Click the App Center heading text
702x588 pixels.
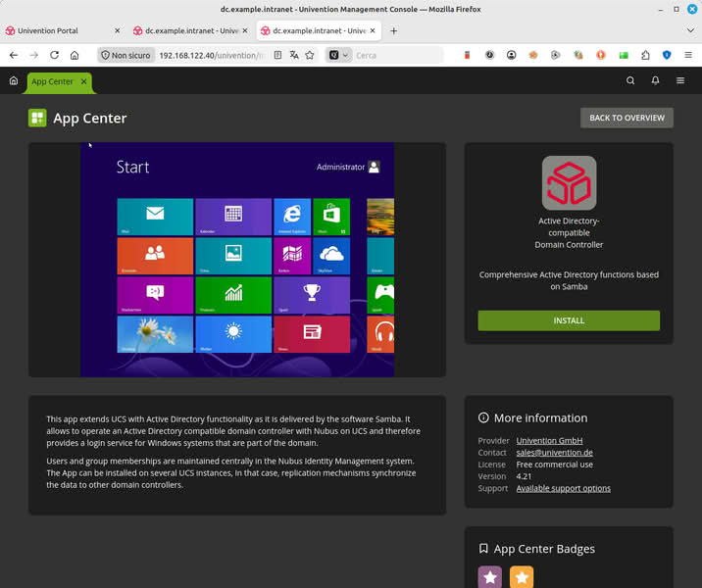pyautogui.click(x=90, y=119)
